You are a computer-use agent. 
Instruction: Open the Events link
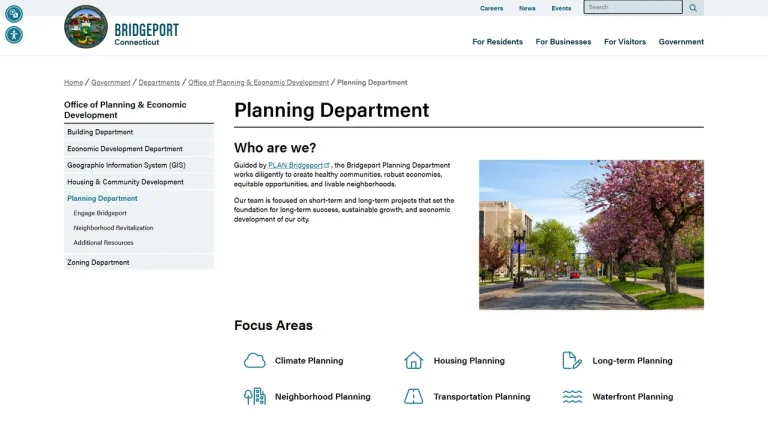point(561,8)
